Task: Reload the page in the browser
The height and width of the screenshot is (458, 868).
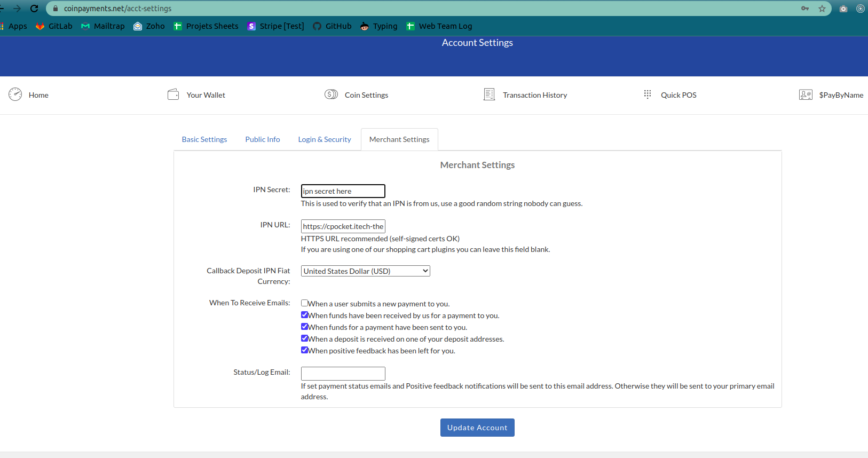Action: coord(34,9)
